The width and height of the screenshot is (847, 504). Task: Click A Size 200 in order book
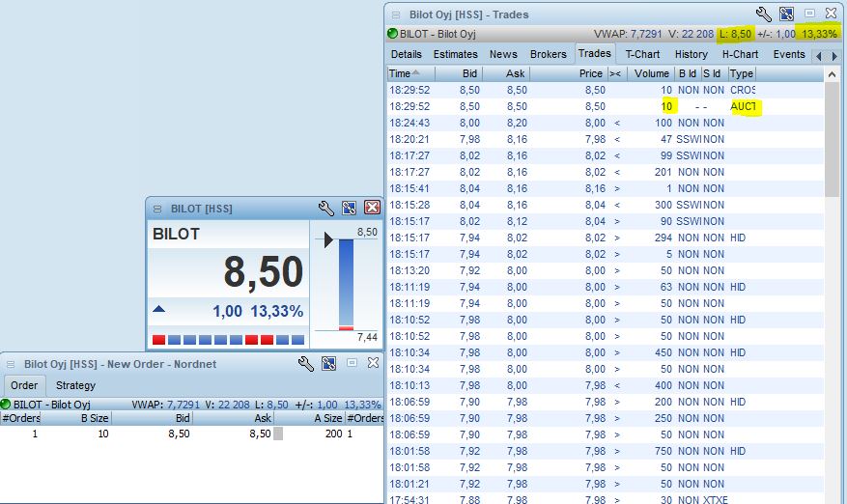coord(334,434)
